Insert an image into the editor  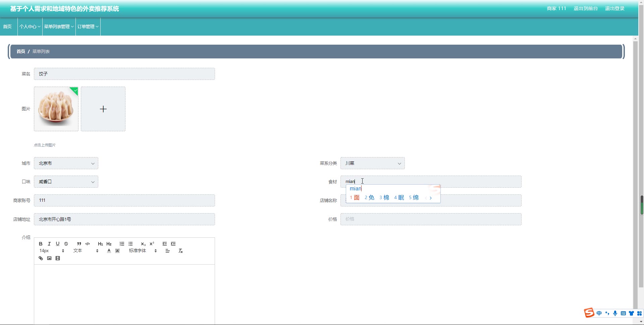(49, 258)
